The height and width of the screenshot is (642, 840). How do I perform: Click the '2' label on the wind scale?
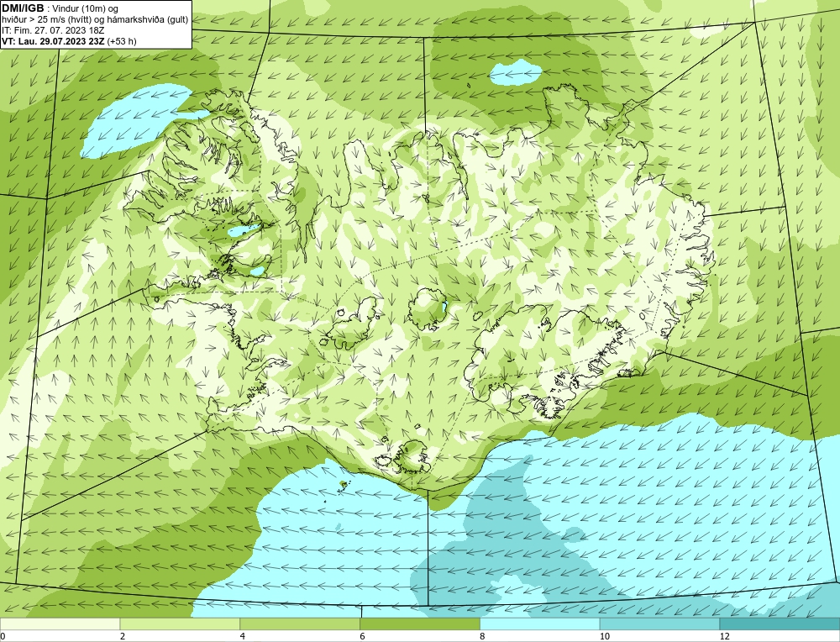[123, 636]
